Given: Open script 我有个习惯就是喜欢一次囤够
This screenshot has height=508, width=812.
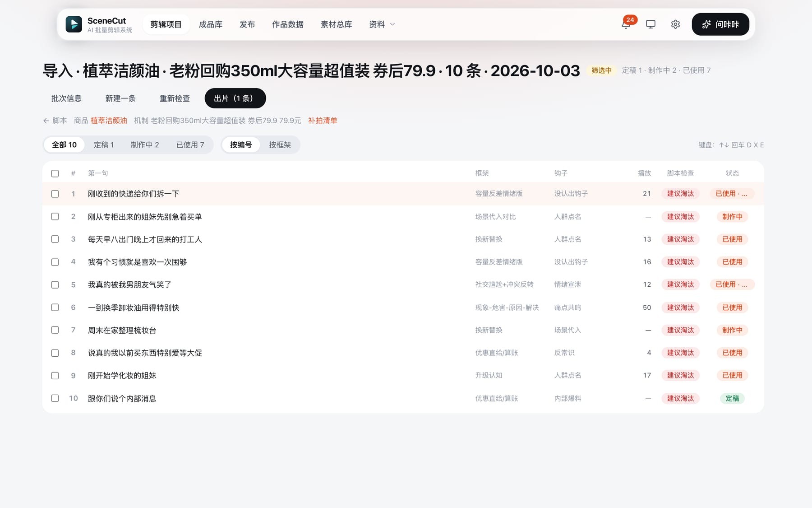Looking at the screenshot, I should (x=137, y=262).
